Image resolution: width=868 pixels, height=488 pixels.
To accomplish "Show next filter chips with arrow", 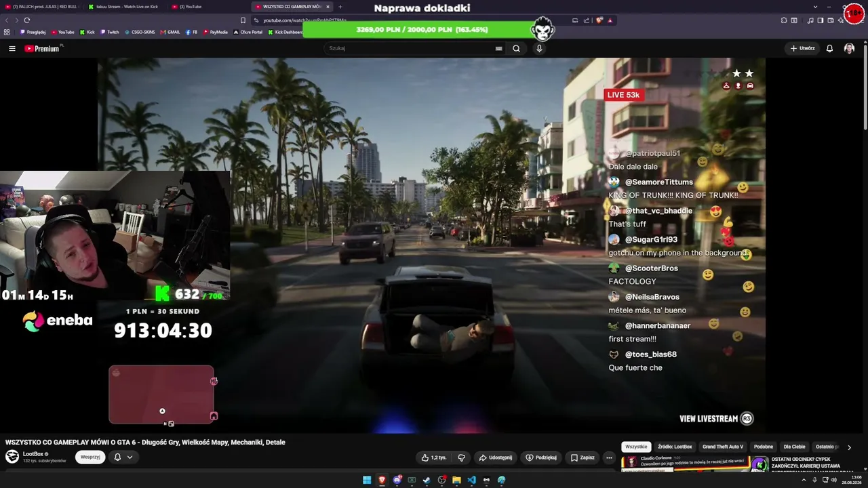I will (x=849, y=447).
